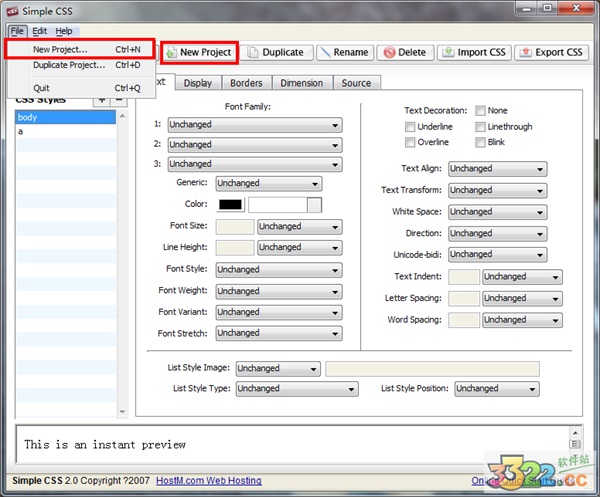Click the Import CSS toolbar button
This screenshot has height=497, width=600.
tap(474, 52)
